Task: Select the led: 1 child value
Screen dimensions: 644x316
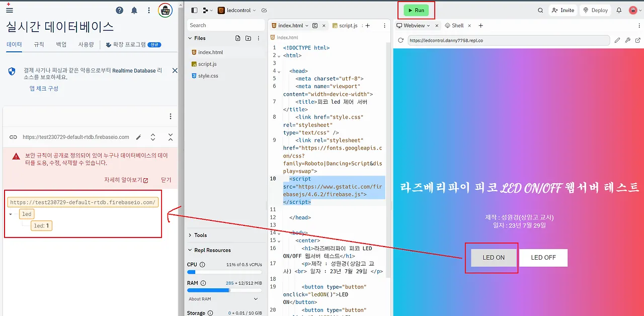Action: pos(42,226)
